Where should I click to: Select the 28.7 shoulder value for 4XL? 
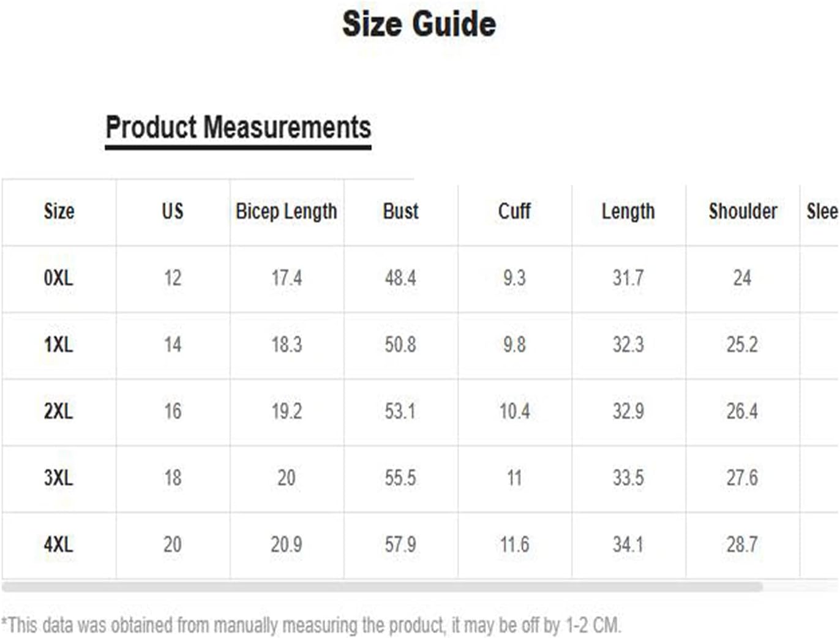[x=742, y=544]
